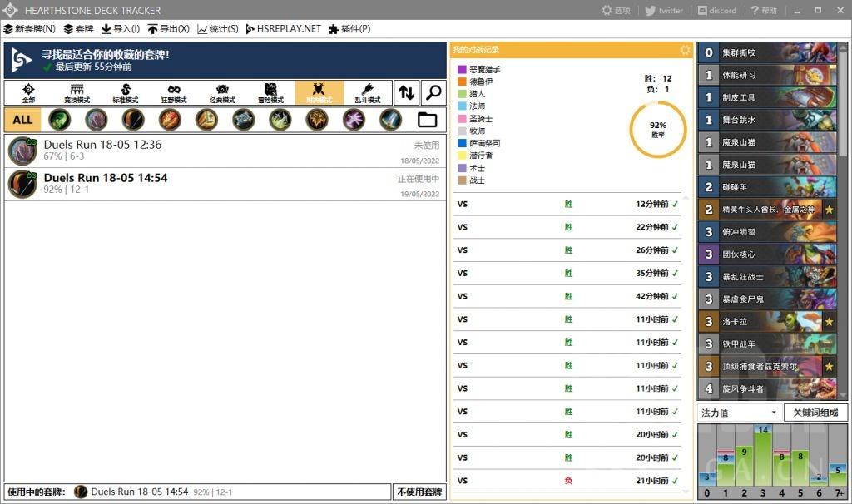Click the 92% win rate ring
This screenshot has width=852, height=504.
(657, 129)
